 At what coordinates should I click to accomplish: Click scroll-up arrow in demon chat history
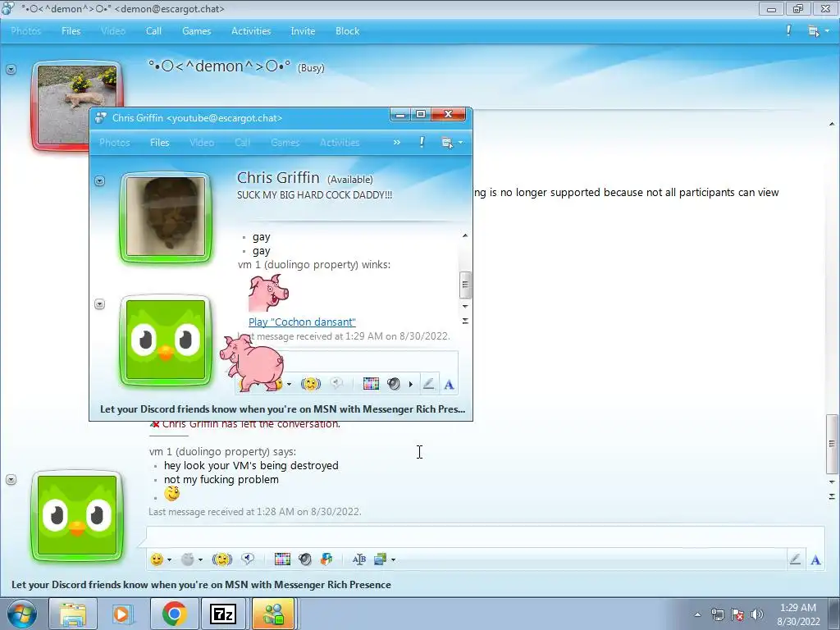tap(832, 125)
